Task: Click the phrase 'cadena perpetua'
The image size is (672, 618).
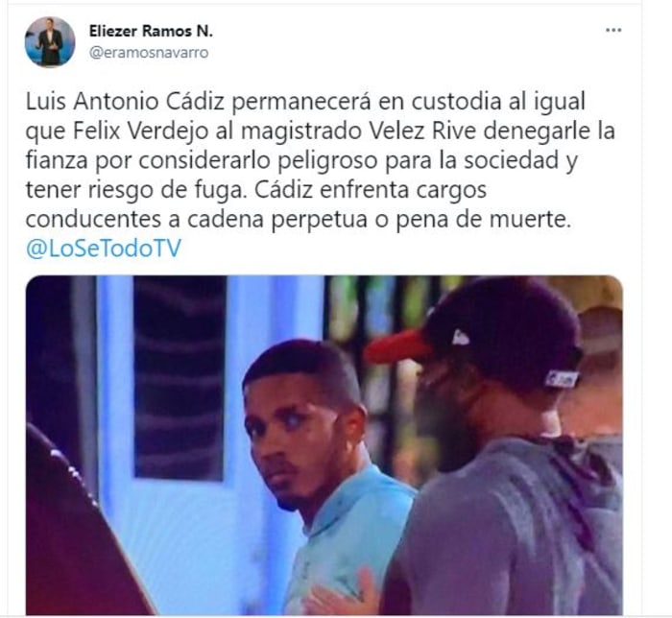Action: click(277, 220)
